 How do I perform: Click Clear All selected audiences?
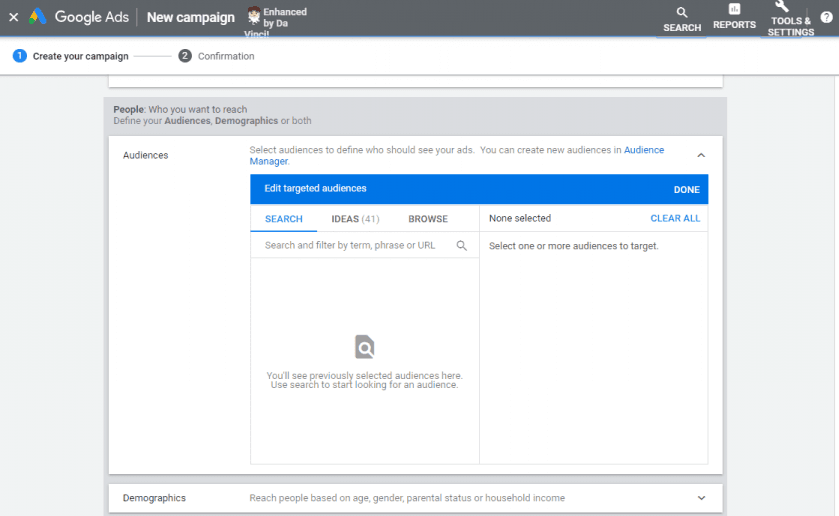675,219
